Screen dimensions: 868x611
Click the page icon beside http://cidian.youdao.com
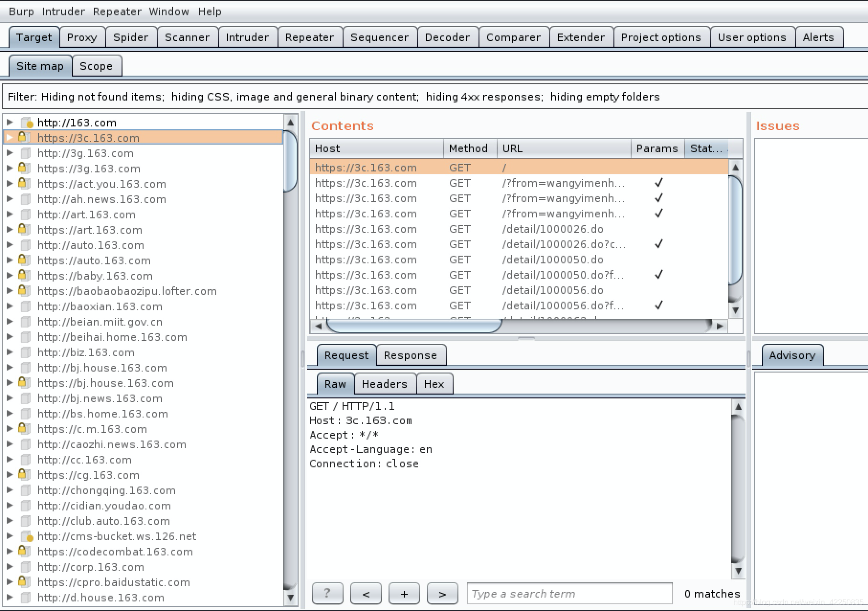tap(26, 506)
